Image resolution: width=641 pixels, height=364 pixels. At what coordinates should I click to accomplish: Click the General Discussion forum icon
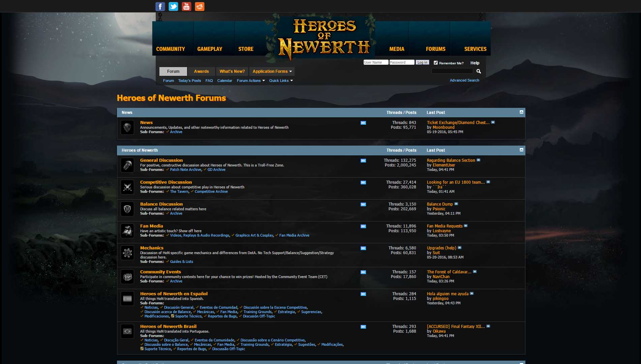coord(127,165)
